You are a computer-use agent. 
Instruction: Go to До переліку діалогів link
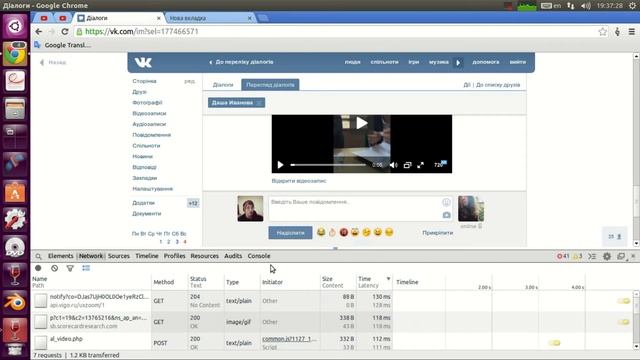(x=241, y=62)
